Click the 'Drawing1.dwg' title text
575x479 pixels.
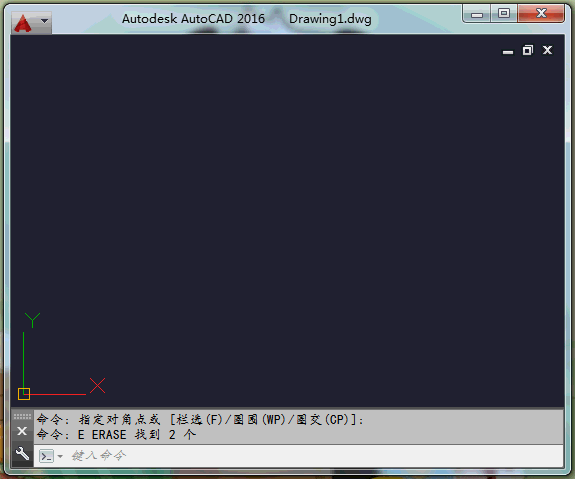330,19
